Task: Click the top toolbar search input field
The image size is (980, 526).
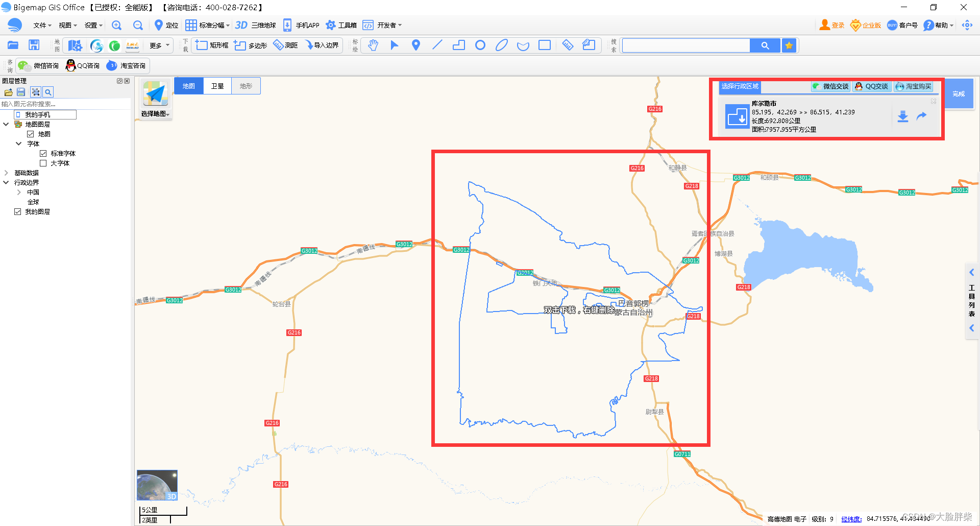Action: (x=686, y=45)
